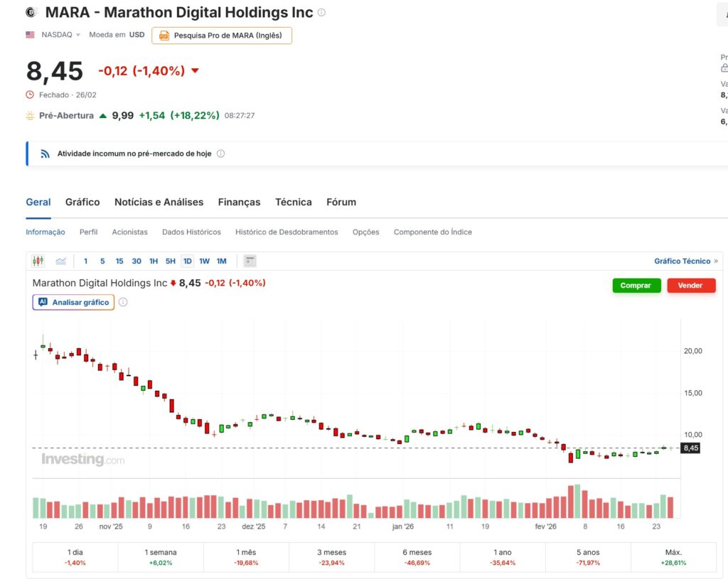Set chart interval to 1 minute
728x584 pixels.
85,261
